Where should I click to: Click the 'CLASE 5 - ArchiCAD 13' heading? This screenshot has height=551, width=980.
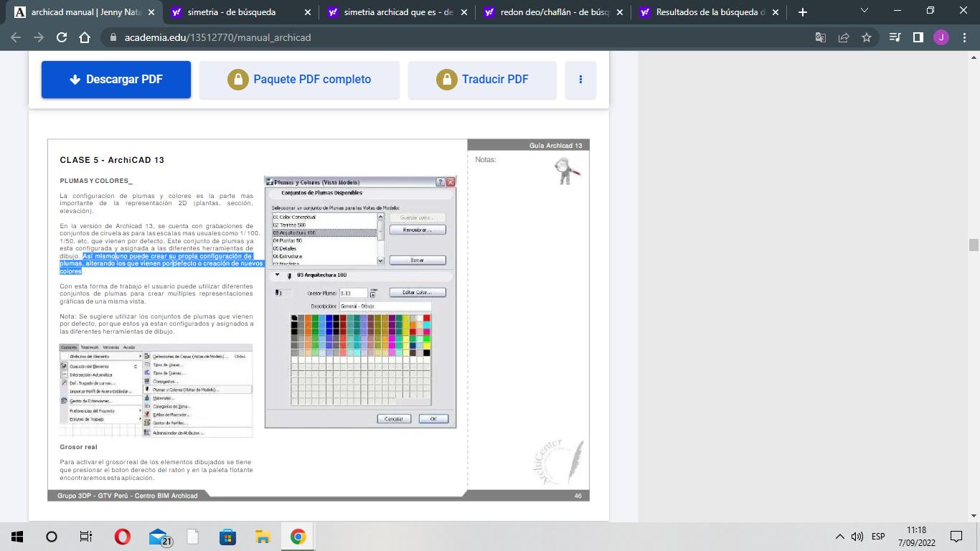tap(112, 160)
